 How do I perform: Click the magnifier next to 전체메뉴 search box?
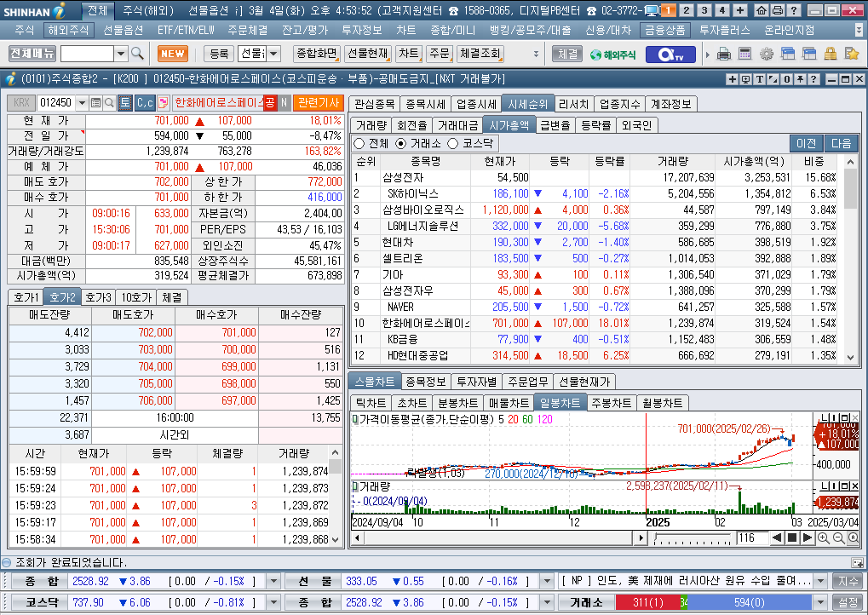[x=137, y=54]
